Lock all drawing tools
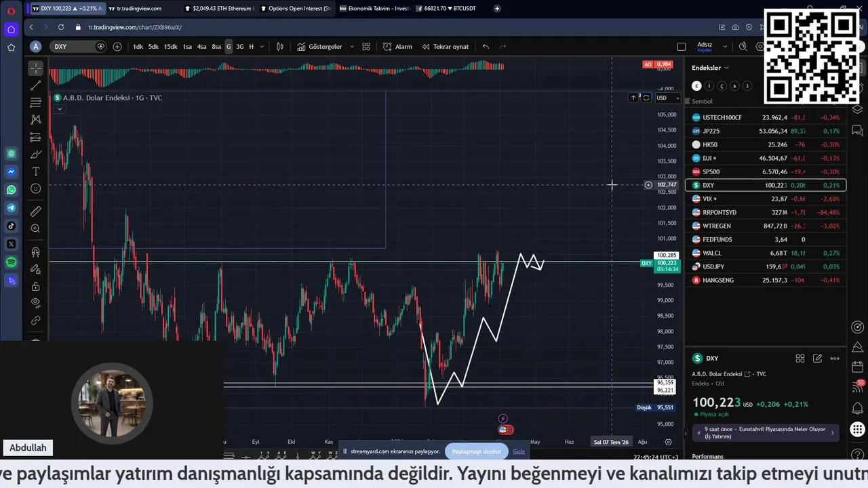 point(36,286)
